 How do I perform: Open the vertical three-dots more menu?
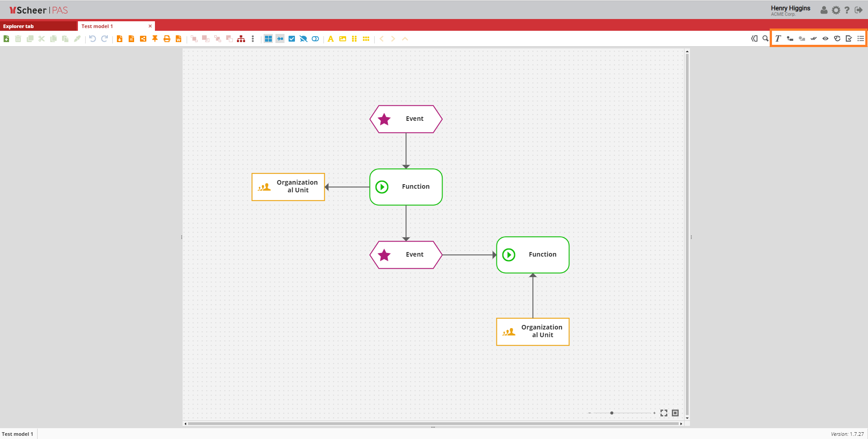point(253,39)
